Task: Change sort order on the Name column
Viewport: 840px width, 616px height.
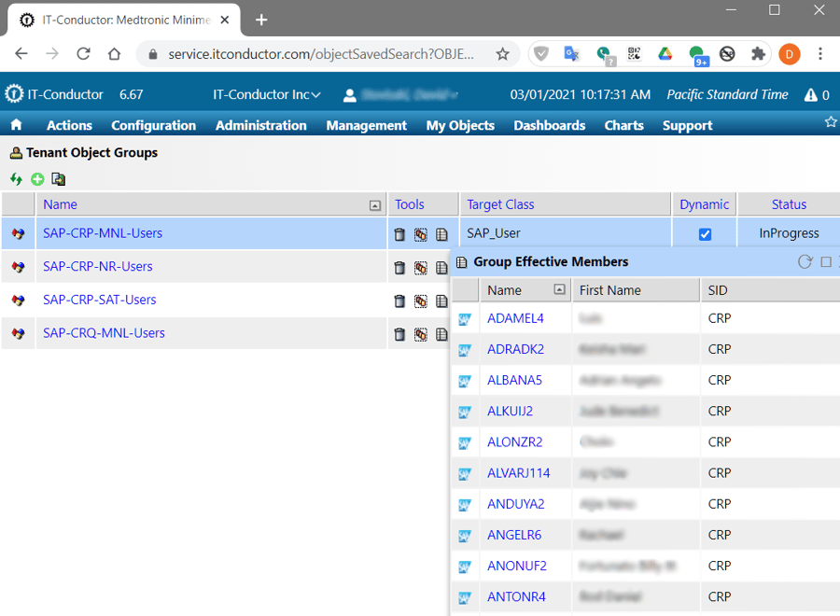Action: (x=374, y=204)
